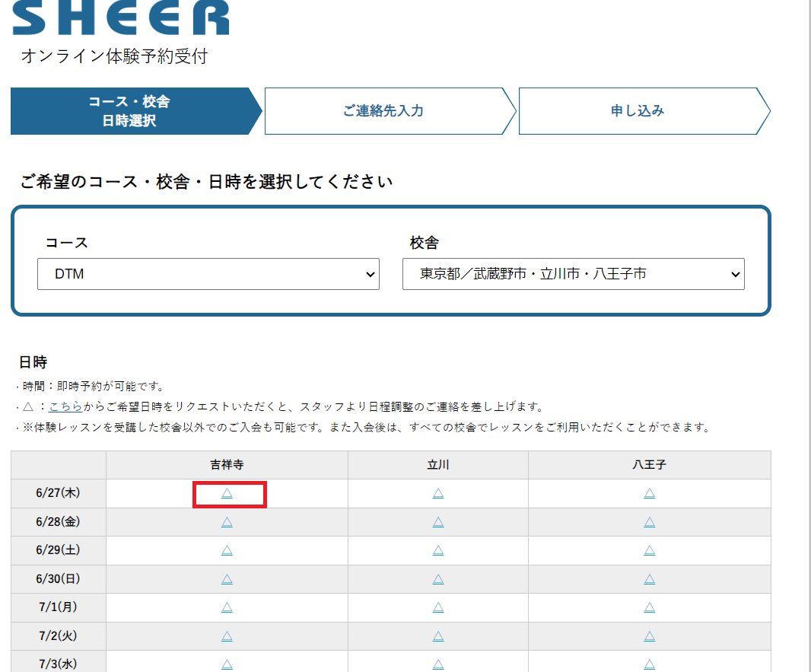This screenshot has width=811, height=672.
Task: Select the △ for 八王子 on 7/1
Action: tap(648, 607)
